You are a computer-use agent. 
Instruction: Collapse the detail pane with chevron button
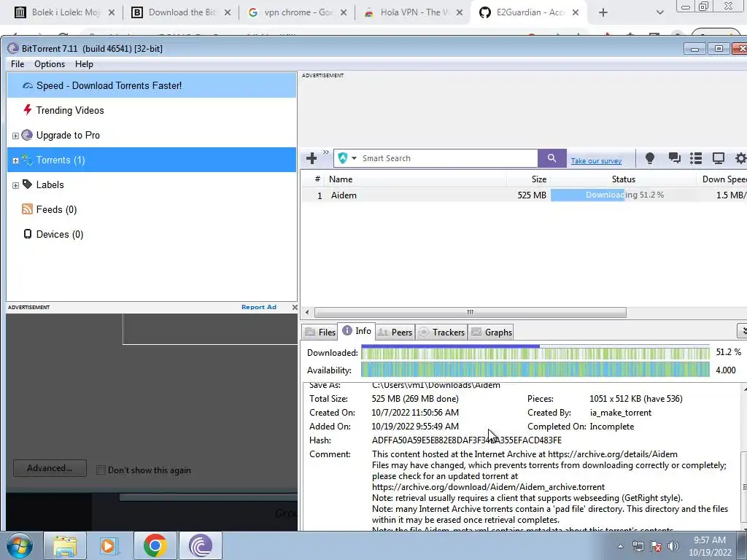click(742, 330)
